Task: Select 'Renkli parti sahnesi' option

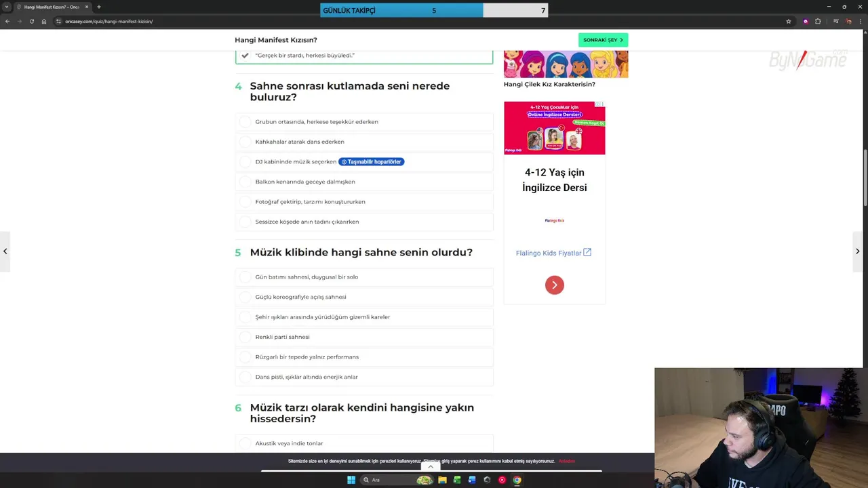Action: [x=364, y=337]
